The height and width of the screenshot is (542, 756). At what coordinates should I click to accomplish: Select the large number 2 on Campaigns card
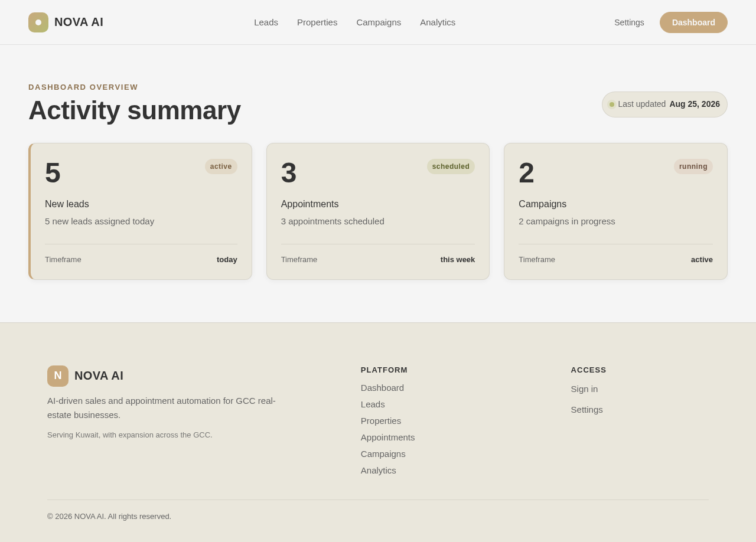click(x=526, y=173)
